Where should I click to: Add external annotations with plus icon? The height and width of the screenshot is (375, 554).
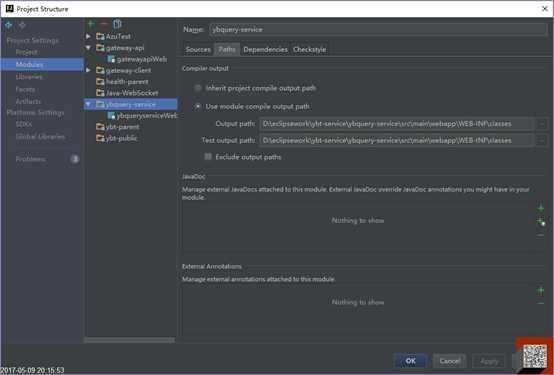click(x=541, y=291)
